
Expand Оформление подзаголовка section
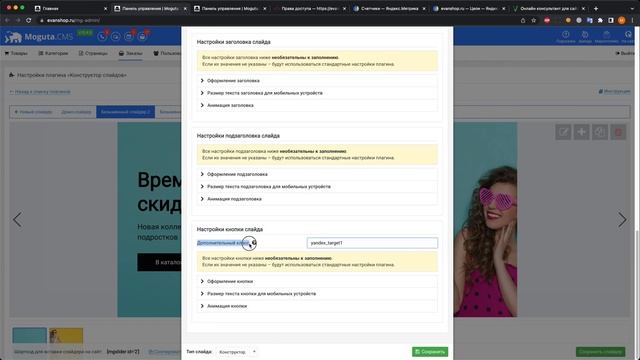point(317,174)
